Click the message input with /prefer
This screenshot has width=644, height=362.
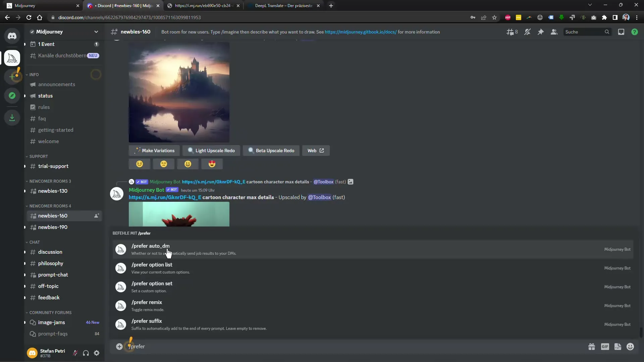tap(356, 347)
